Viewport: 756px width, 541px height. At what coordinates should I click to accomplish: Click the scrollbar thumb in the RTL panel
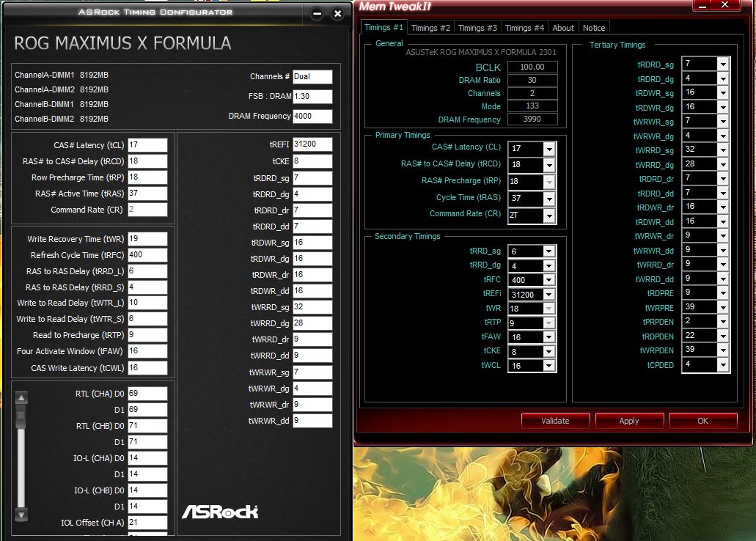[21, 416]
